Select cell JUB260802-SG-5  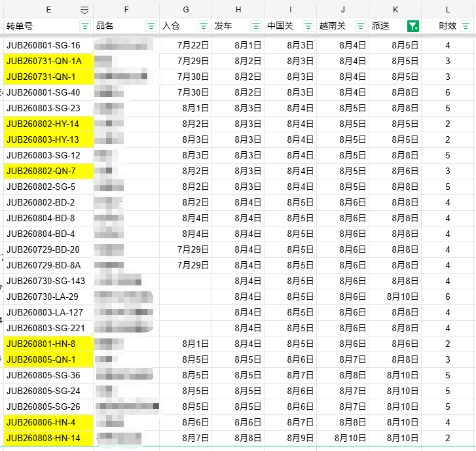click(x=48, y=187)
